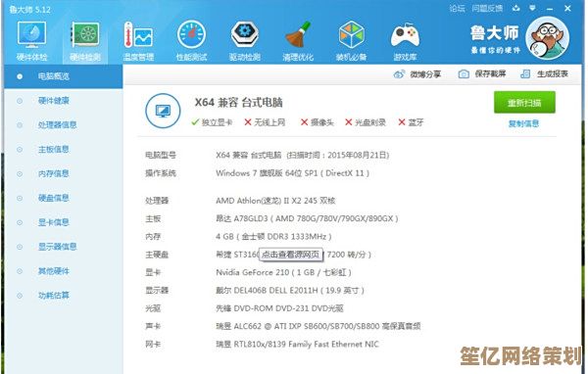Open the main menu dropdown icon in title bar

(x=532, y=8)
